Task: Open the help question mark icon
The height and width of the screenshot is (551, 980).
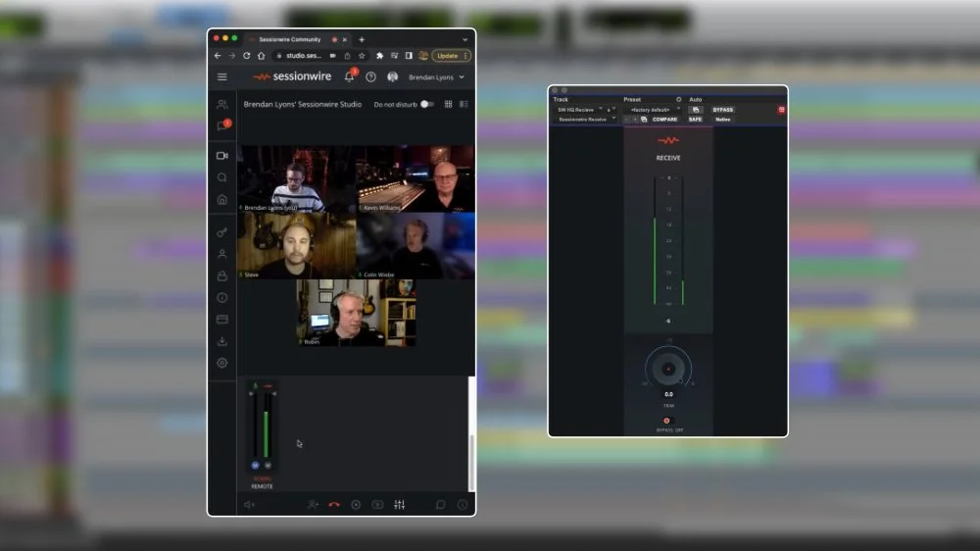Action: click(370, 76)
